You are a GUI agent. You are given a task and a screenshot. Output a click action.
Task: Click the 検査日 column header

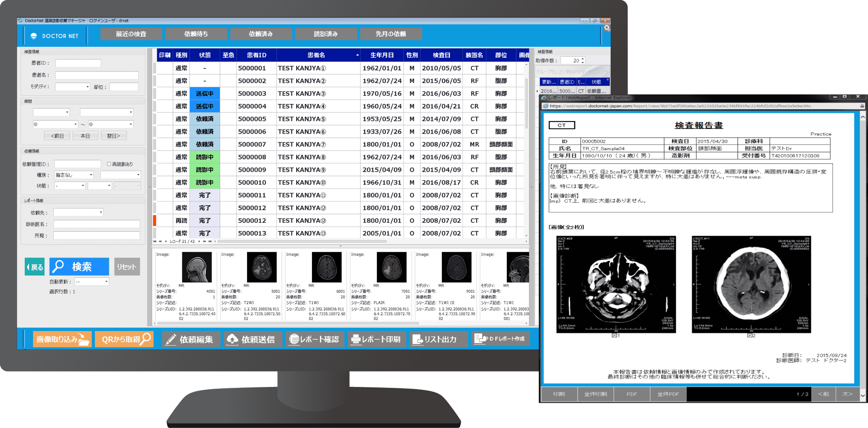(441, 55)
